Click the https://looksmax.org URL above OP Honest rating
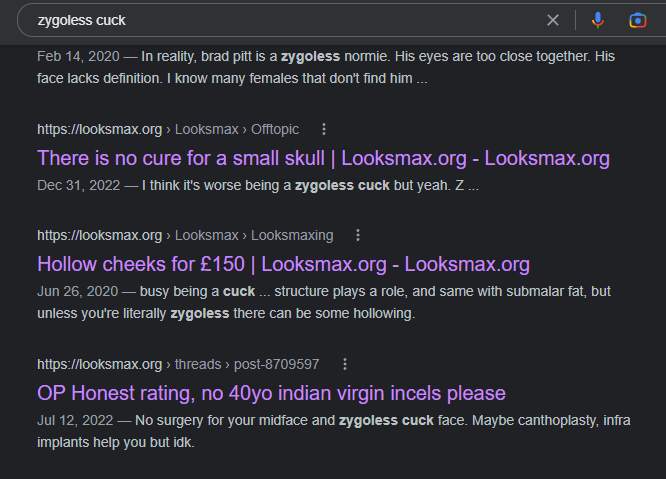Screen dimensions: 666x479 coord(100,364)
